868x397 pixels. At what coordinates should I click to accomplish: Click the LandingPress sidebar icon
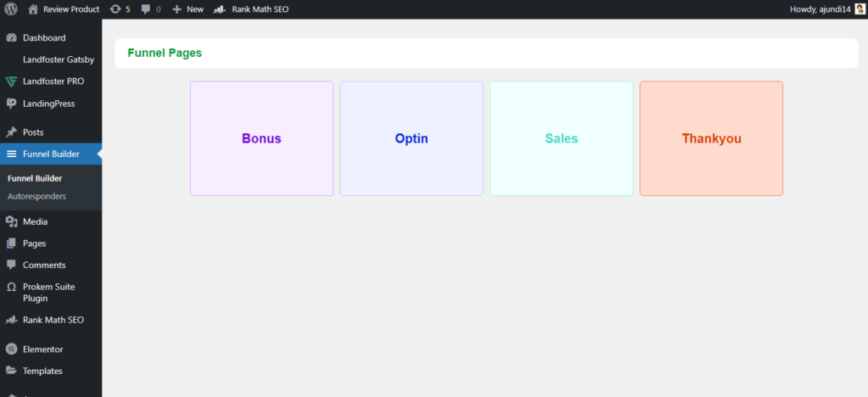coord(11,103)
